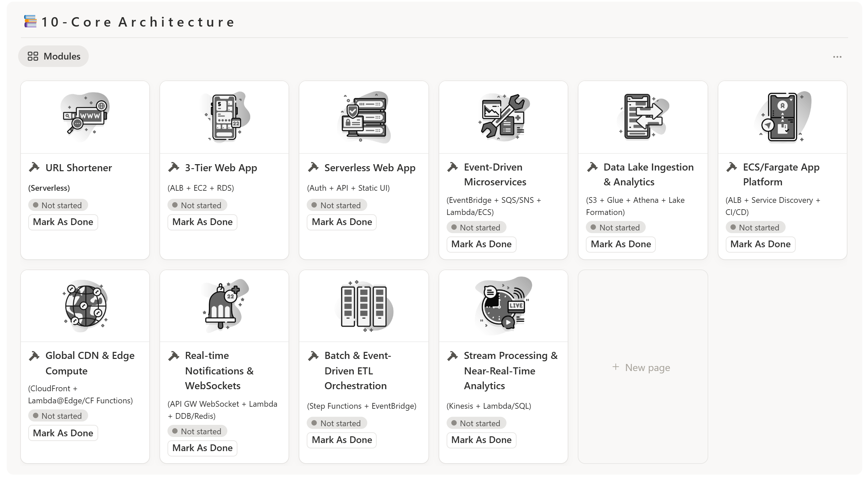Click the Serverless Web App server illustration
The width and height of the screenshot is (868, 478).
(x=364, y=117)
